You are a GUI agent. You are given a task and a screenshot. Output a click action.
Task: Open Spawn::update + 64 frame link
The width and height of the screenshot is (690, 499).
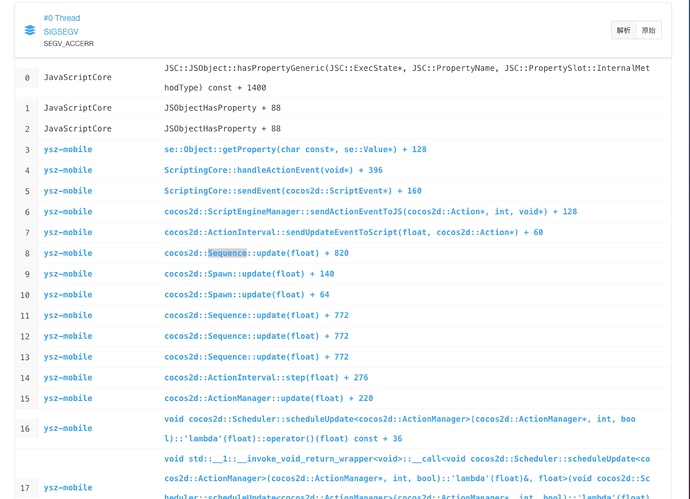(246, 294)
